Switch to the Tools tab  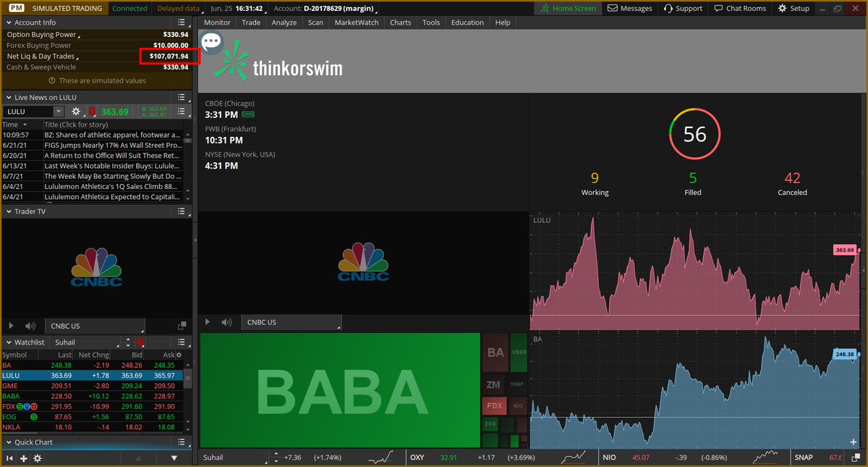pos(431,22)
